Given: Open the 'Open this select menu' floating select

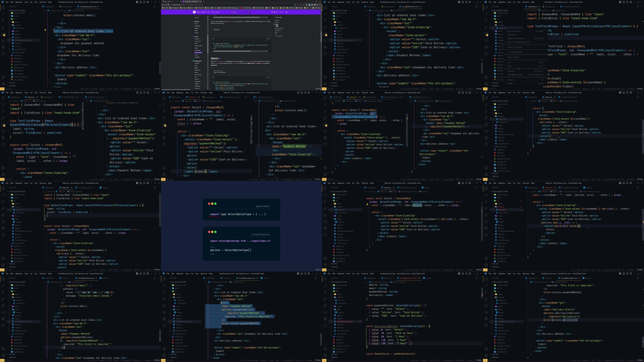Looking at the screenshot, I should coord(241,71).
